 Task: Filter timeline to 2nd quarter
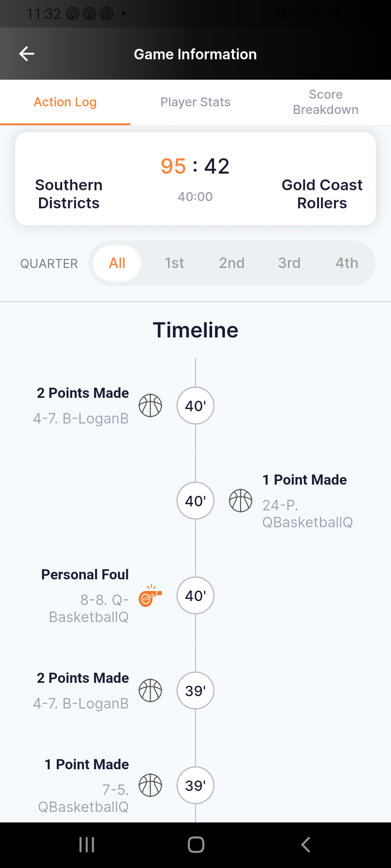pyautogui.click(x=232, y=263)
